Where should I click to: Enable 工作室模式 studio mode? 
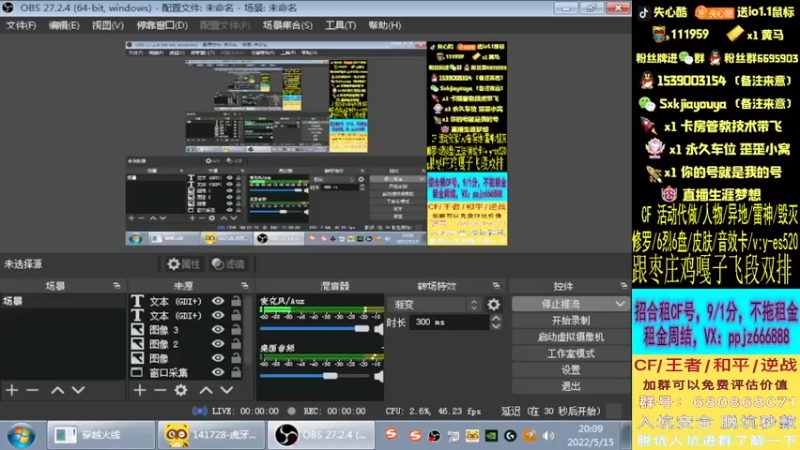tap(571, 354)
